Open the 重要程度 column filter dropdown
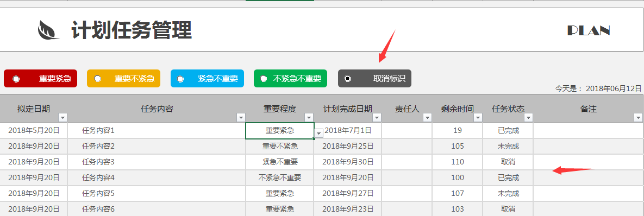This screenshot has height=216, width=644. point(309,118)
